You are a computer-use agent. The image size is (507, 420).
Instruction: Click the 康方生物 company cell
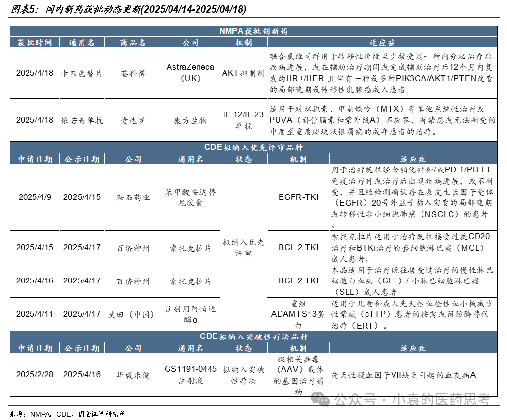click(x=191, y=121)
